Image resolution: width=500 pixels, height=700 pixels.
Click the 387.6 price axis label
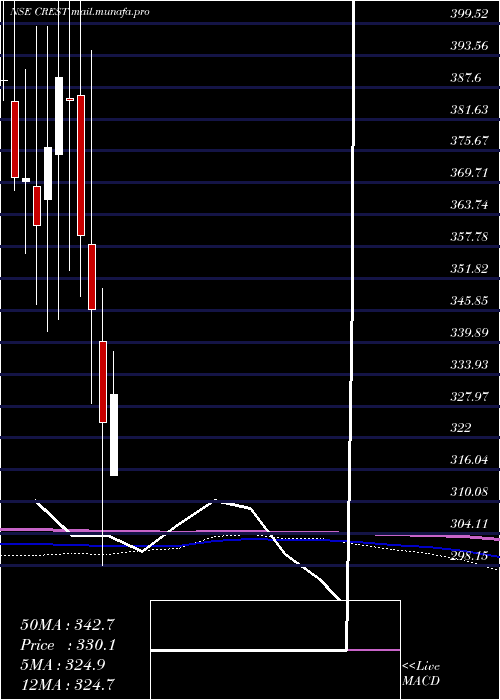[x=465, y=78]
